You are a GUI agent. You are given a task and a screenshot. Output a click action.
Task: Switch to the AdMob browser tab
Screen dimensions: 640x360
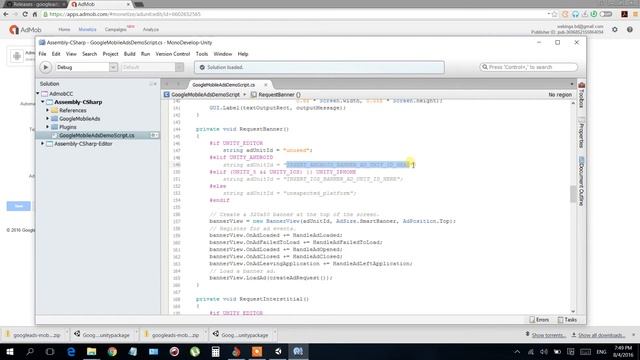100,4
